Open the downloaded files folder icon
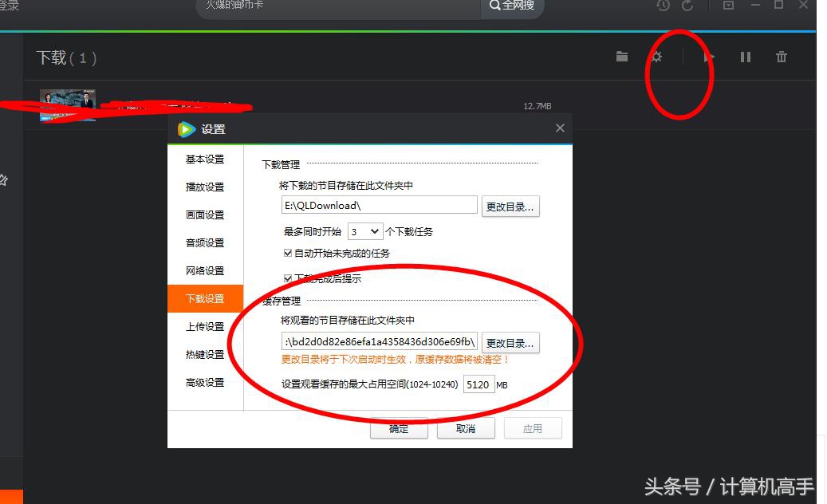Viewport: 827px width, 504px height. (621, 57)
